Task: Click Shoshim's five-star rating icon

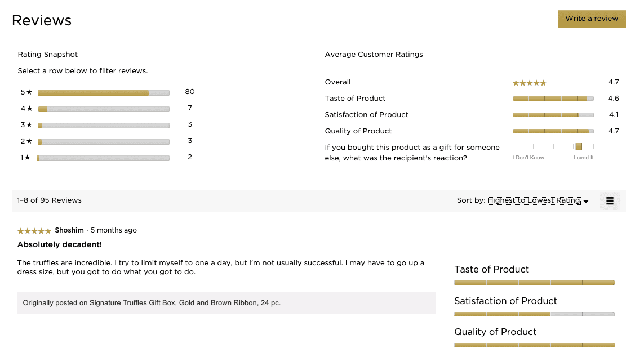Action: (x=34, y=231)
